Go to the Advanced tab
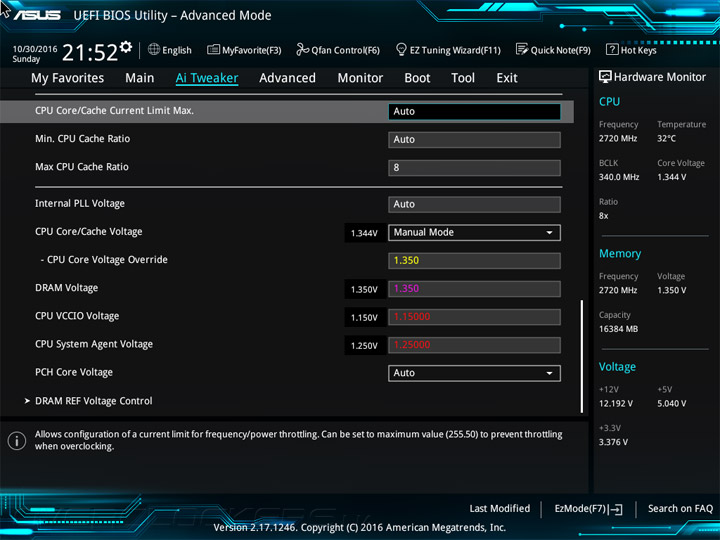 coord(287,78)
